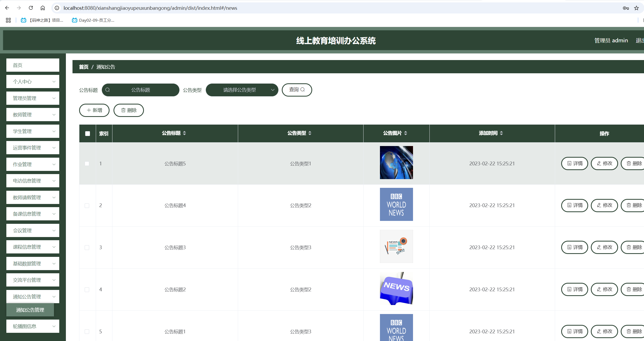Click 详情 button for 公告标题3
The image size is (644, 341).
pos(575,247)
